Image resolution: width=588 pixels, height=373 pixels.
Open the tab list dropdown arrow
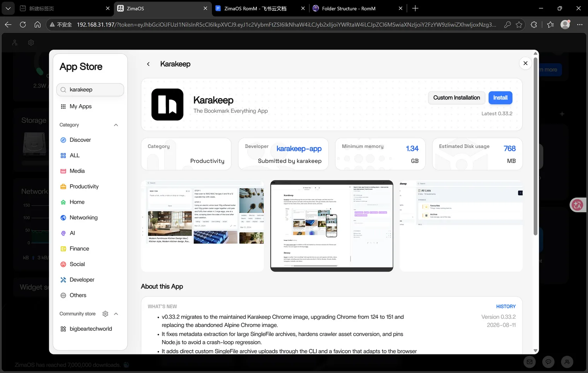tap(8, 9)
